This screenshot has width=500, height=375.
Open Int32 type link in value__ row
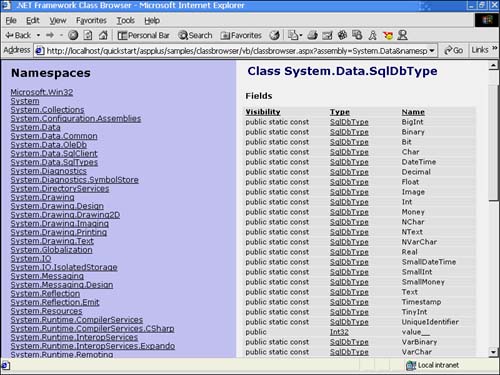[x=339, y=332]
